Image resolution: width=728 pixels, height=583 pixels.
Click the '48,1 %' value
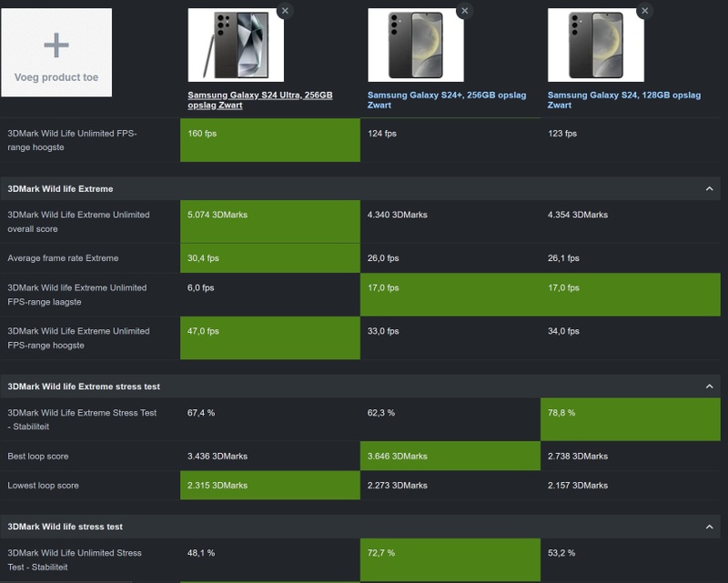(x=201, y=553)
